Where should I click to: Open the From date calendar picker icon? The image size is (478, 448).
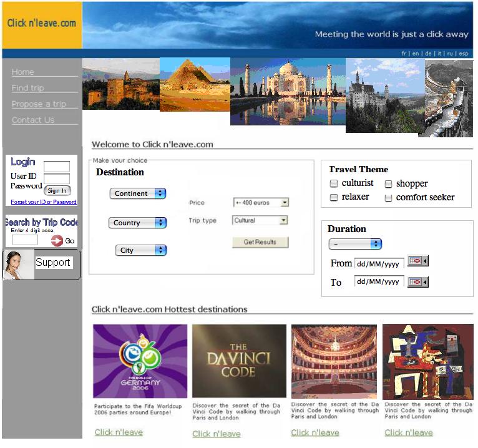417,262
